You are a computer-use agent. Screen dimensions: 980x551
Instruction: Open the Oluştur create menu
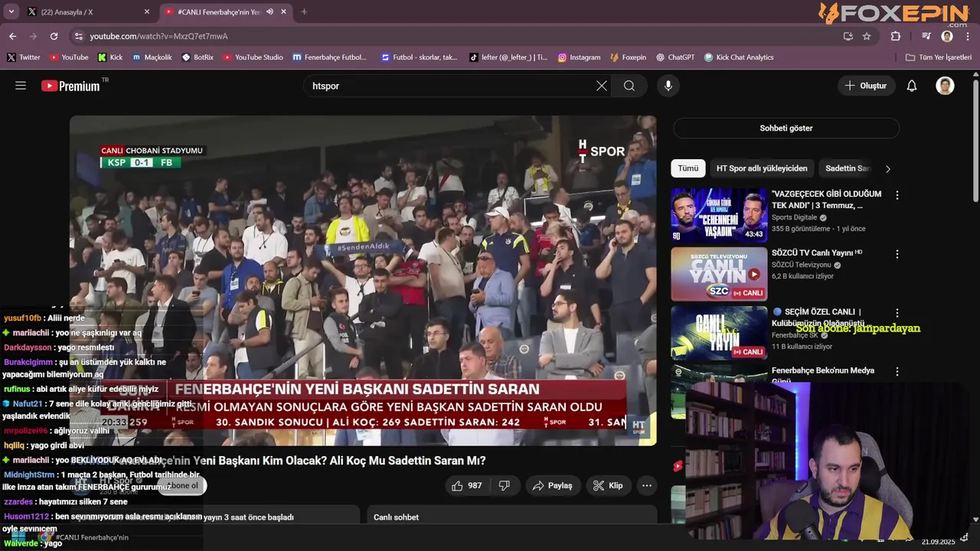(866, 86)
